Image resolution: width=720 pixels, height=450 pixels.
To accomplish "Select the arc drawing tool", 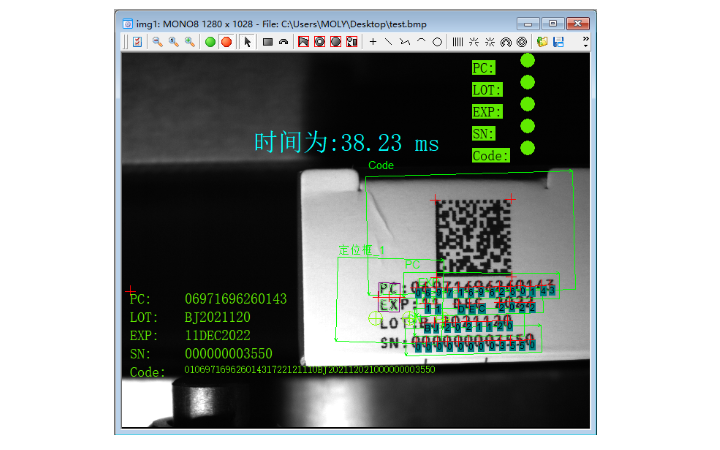I will [x=421, y=41].
